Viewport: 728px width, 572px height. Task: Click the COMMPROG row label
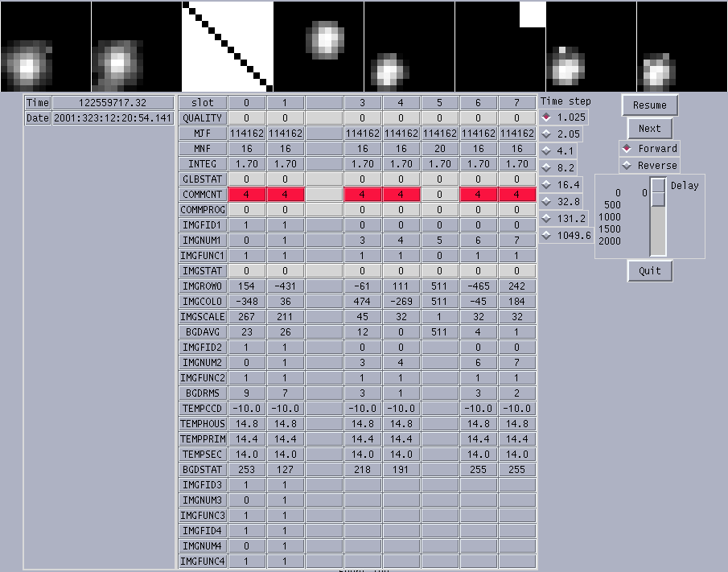203,210
